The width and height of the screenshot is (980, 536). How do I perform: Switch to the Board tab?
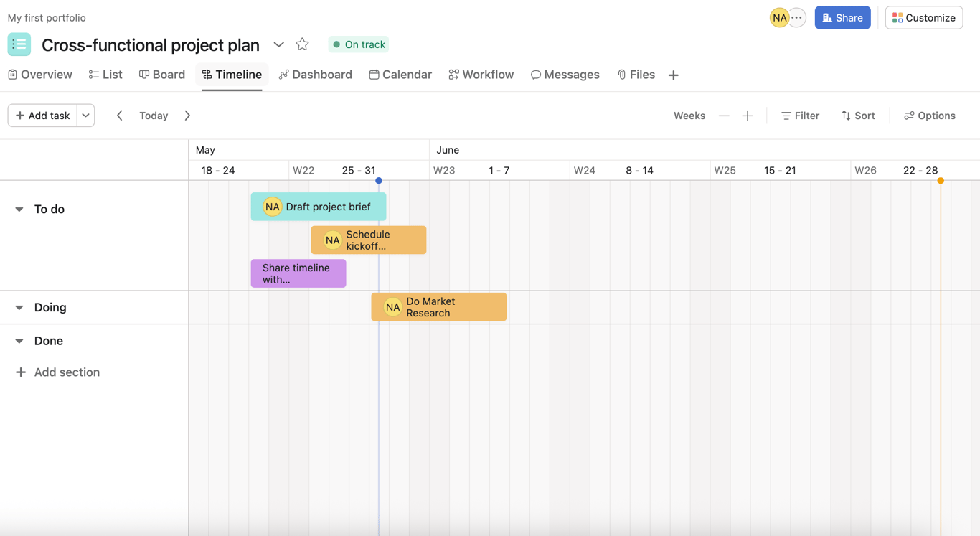pyautogui.click(x=161, y=74)
